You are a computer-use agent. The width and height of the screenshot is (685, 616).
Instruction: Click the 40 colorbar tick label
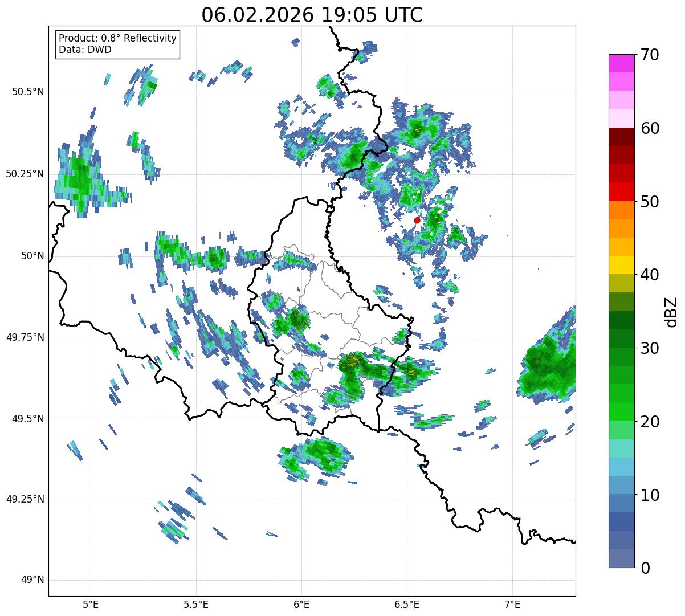[650, 275]
